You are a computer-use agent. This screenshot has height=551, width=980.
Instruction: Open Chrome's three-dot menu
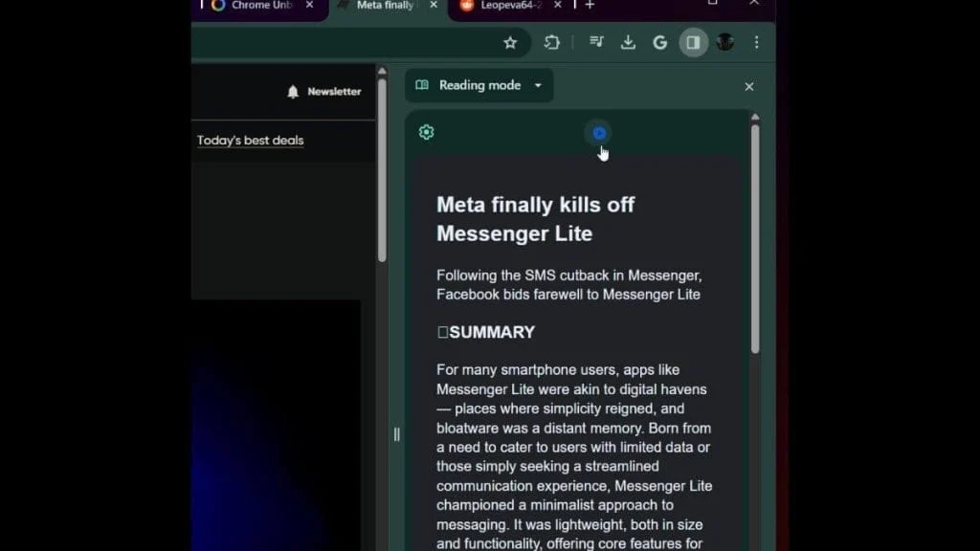tap(756, 42)
